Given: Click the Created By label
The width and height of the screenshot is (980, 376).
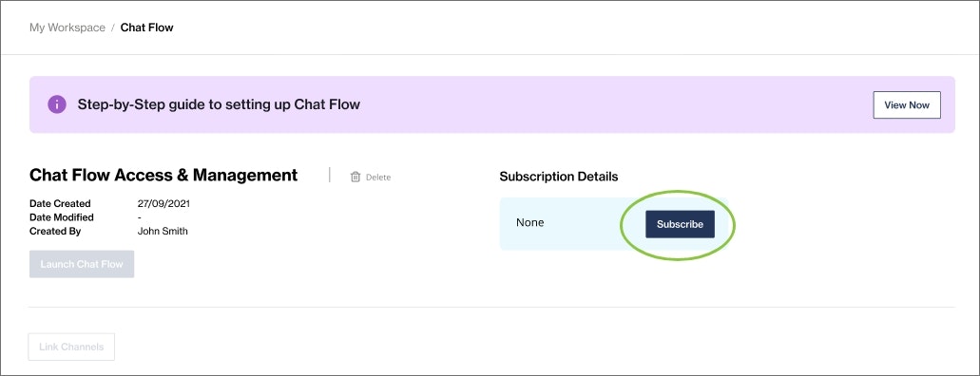Looking at the screenshot, I should click(55, 231).
